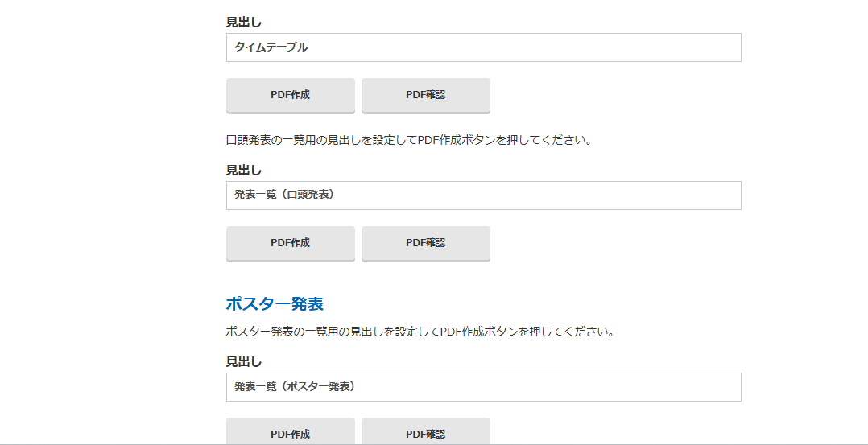The height and width of the screenshot is (445, 868).
Task: Click 見出し label above ポスター発表 field
Action: (243, 362)
